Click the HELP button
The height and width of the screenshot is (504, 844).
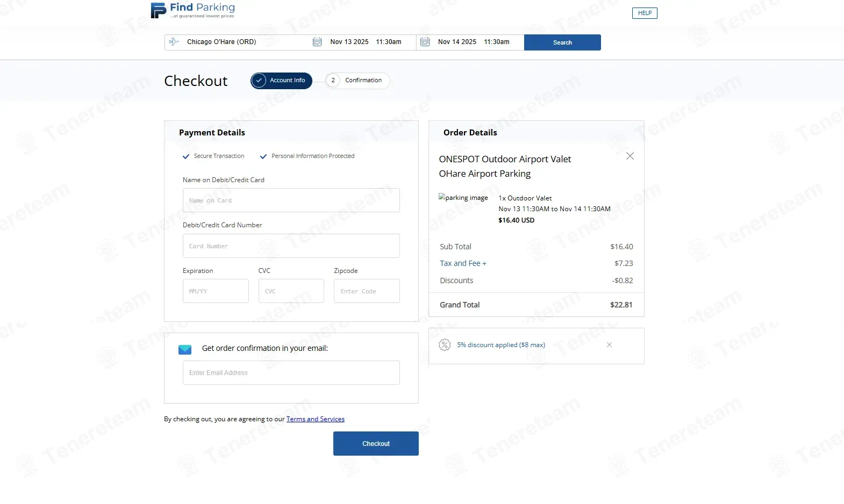point(645,13)
